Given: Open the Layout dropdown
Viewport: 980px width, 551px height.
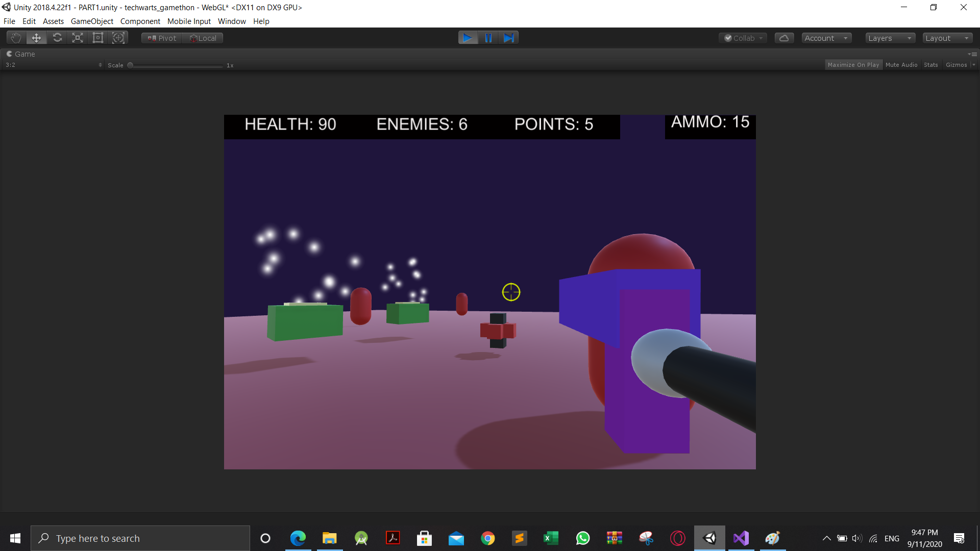Looking at the screenshot, I should (947, 38).
